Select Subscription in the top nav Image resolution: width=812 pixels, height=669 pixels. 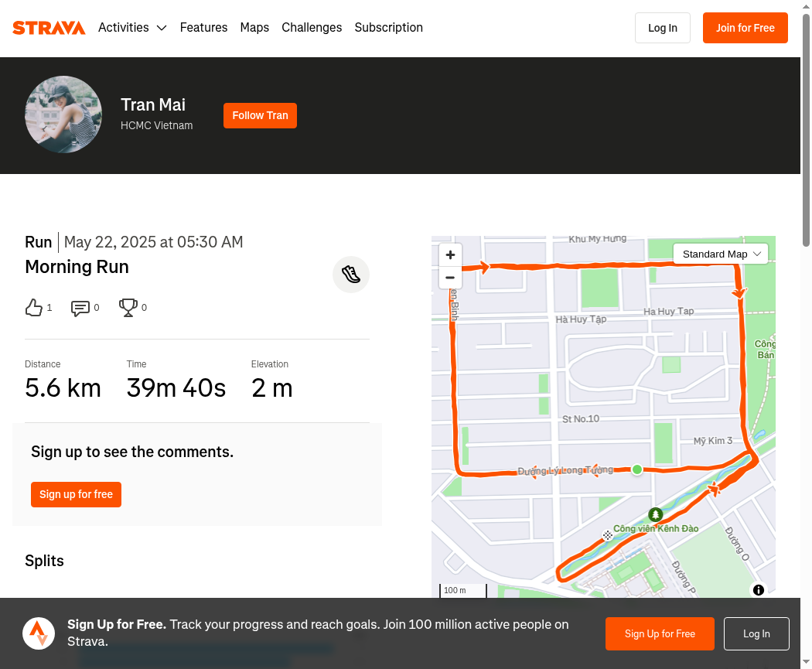(388, 27)
